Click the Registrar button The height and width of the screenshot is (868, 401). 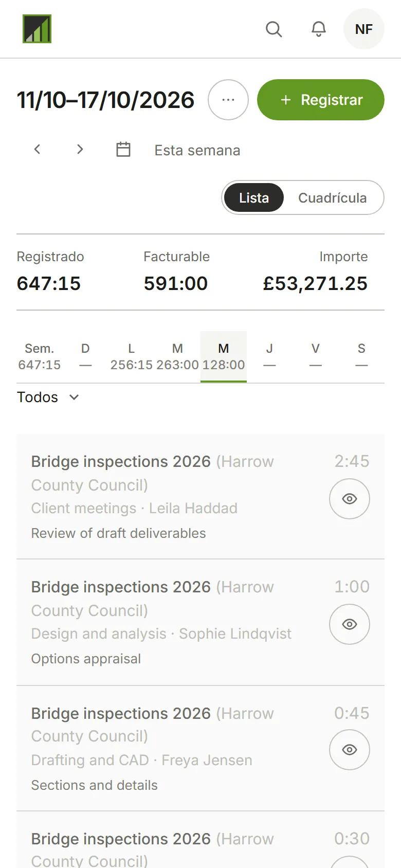coord(321,100)
